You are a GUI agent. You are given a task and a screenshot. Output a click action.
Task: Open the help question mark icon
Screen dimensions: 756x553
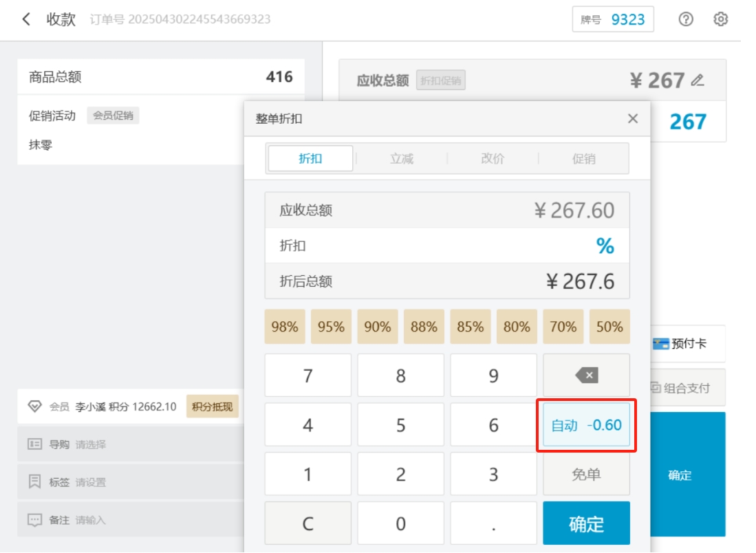[685, 19]
